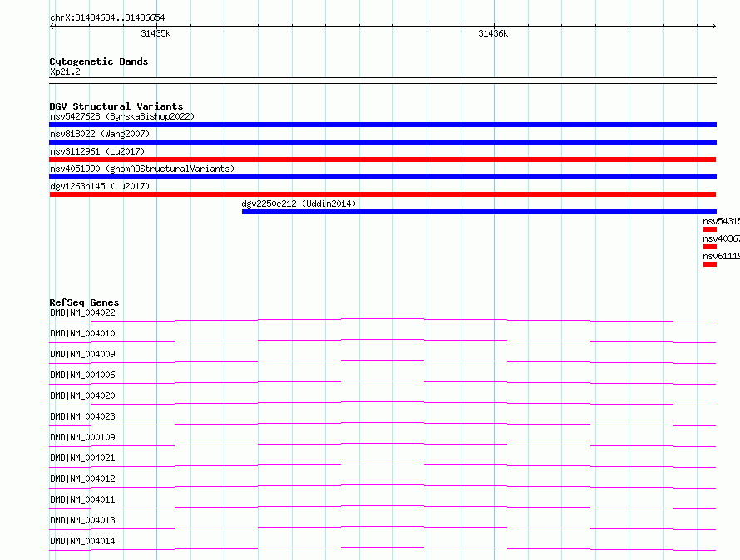Select nsv818022 (Wang2007) label
The height and width of the screenshot is (560, 740).
click(100, 134)
